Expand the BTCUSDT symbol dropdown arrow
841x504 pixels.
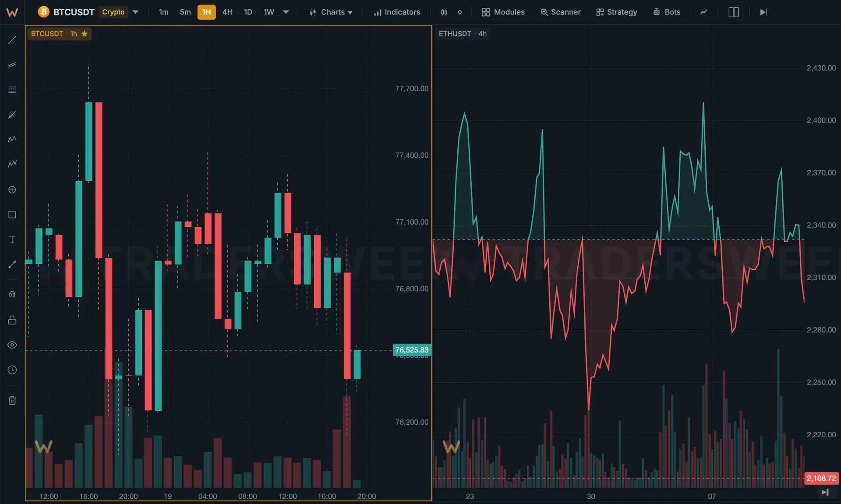(x=135, y=12)
